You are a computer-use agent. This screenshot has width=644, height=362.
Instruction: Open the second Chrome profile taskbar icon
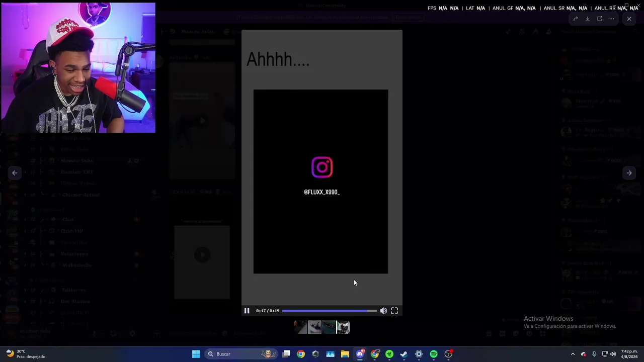coord(375,354)
